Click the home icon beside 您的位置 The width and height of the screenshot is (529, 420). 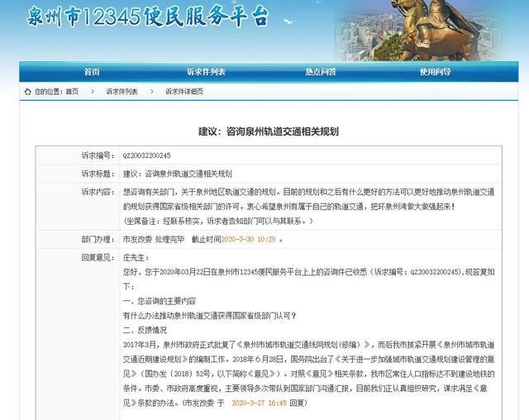coord(27,92)
